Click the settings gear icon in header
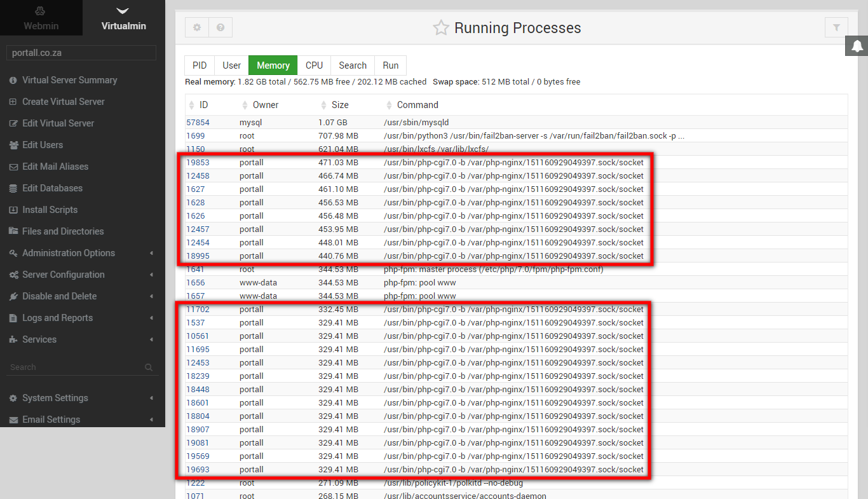The height and width of the screenshot is (499, 868). click(197, 27)
